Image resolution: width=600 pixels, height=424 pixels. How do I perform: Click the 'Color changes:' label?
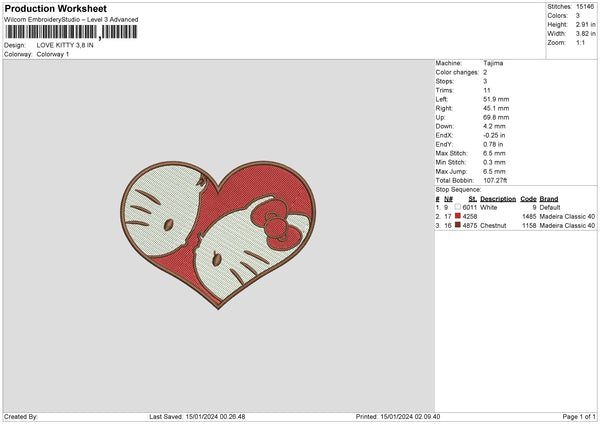tap(457, 72)
